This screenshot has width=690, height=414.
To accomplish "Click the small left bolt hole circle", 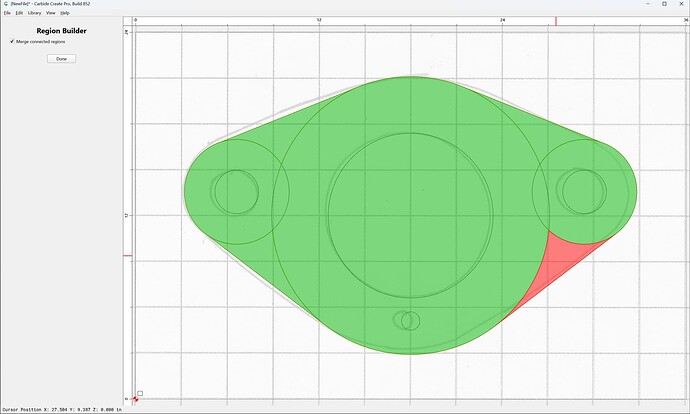I will click(x=236, y=192).
